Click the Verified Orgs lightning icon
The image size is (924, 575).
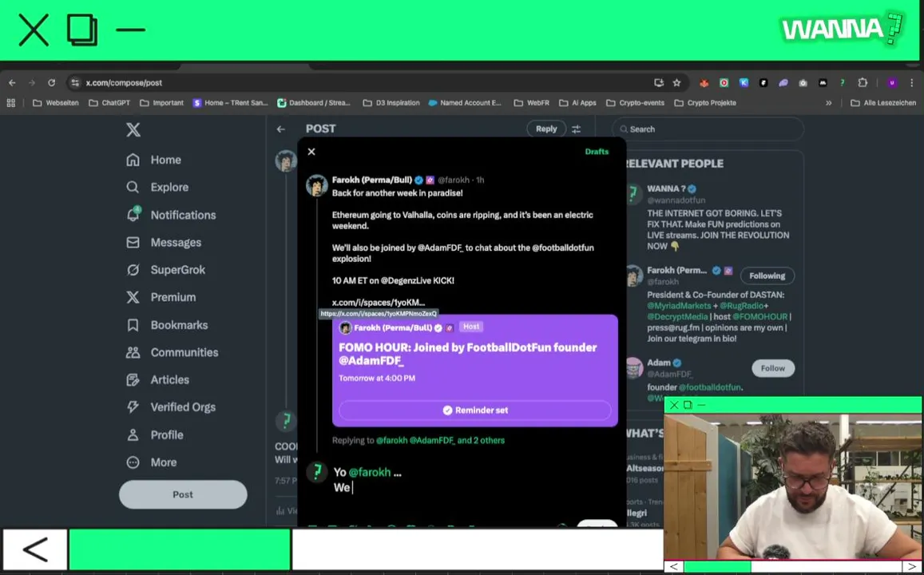point(133,407)
